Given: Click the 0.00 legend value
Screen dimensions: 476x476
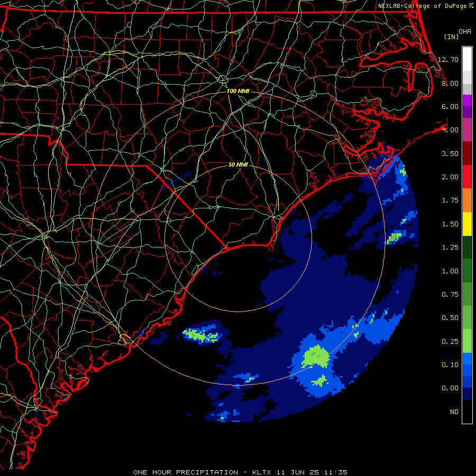Looking at the screenshot, I should pyautogui.click(x=450, y=388).
